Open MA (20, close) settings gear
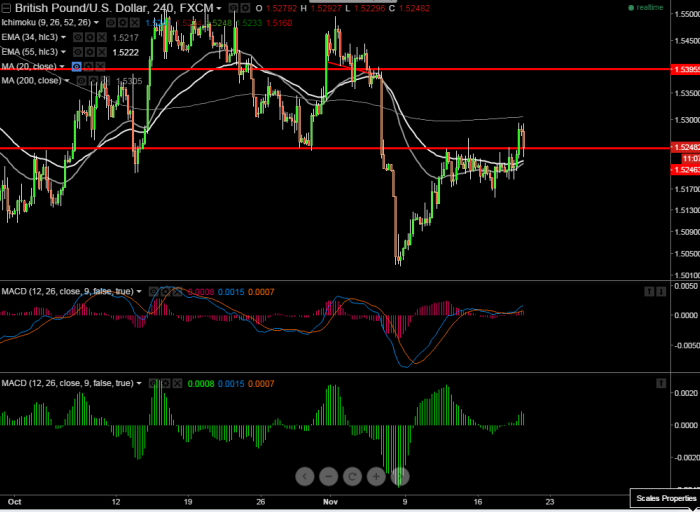Screen dimensions: 700x512 (x=88, y=67)
